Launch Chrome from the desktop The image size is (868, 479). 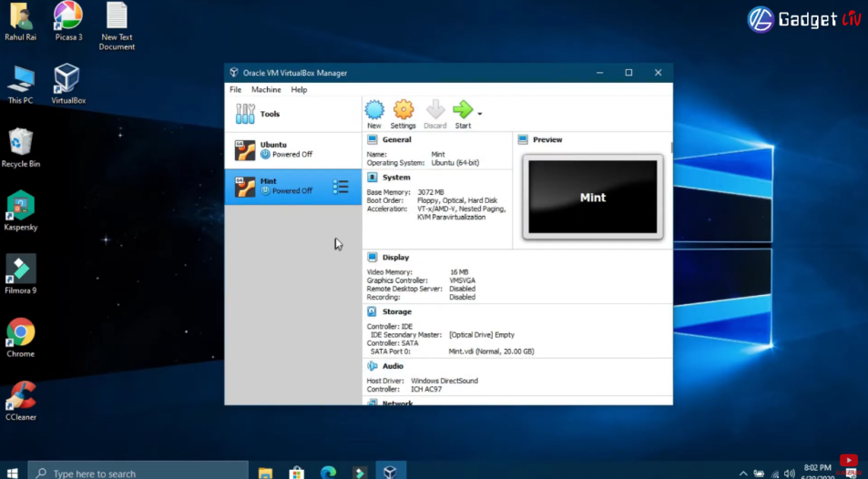coord(20,338)
